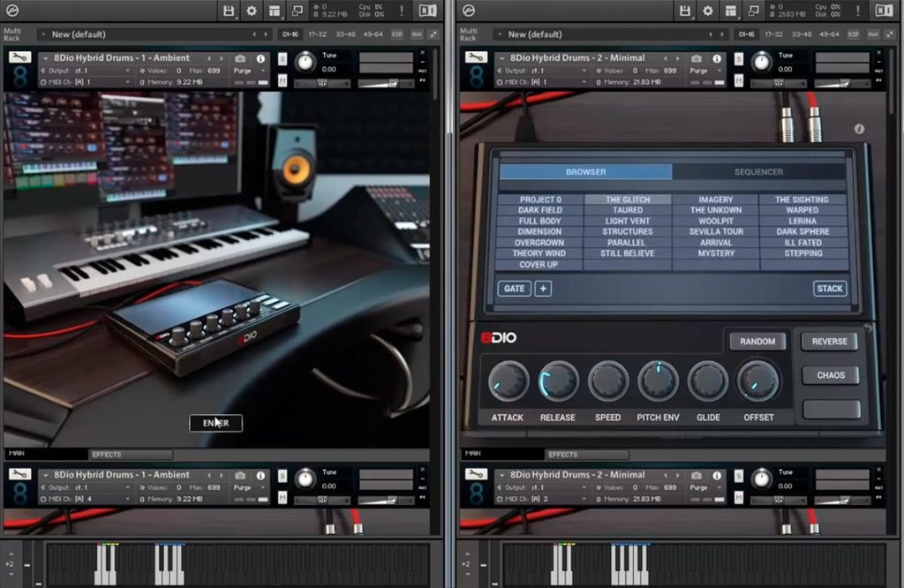Click the plus icon beside GATE
Image resolution: width=904 pixels, height=588 pixels.
[543, 288]
